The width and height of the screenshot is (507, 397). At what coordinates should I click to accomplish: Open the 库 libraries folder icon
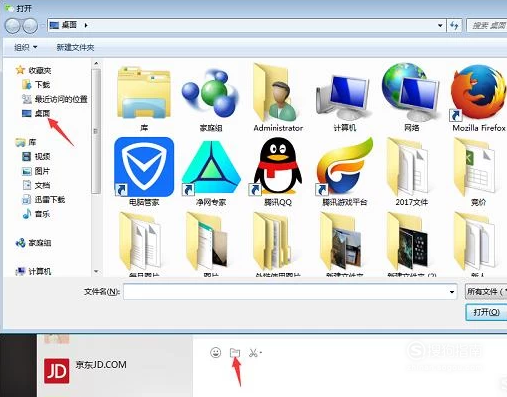(x=144, y=93)
